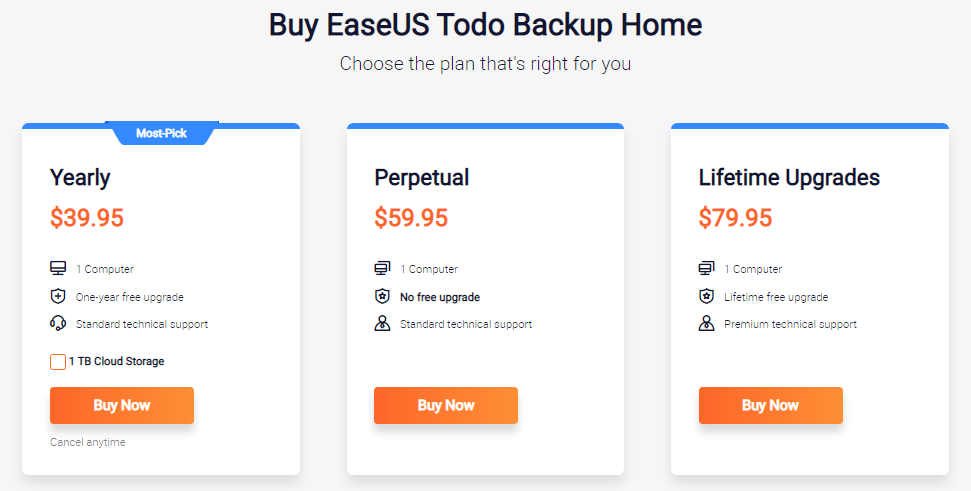Enable the 1 TB Cloud Storage checkbox
The image size is (971, 491).
pos(58,362)
